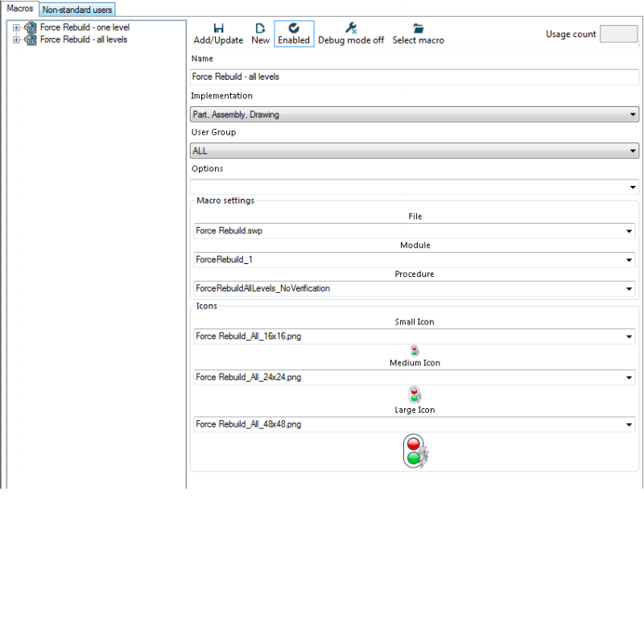
Task: Open the Implementation dropdown
Action: (414, 114)
